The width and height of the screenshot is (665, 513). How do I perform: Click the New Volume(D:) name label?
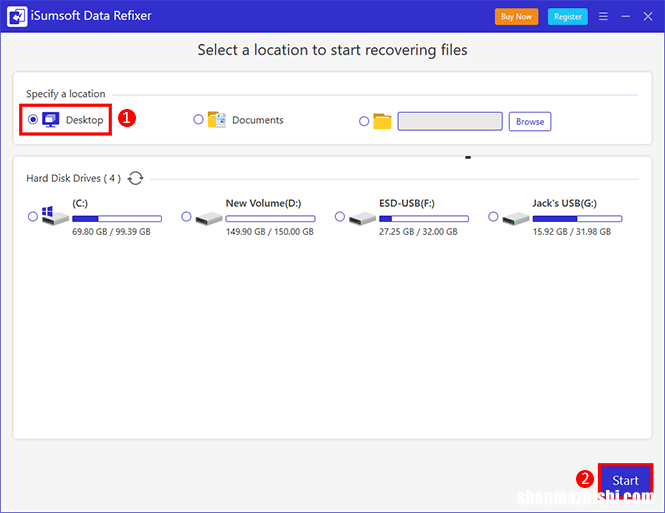[x=263, y=204]
